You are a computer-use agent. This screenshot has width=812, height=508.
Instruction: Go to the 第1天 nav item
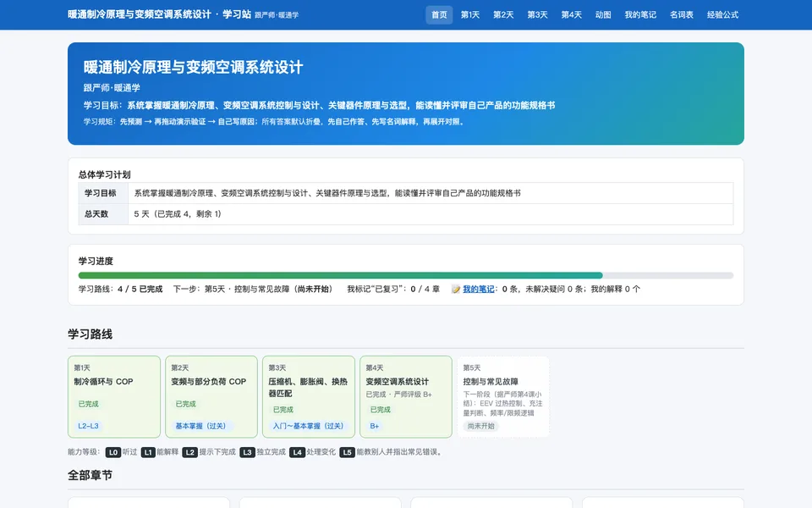coord(470,15)
